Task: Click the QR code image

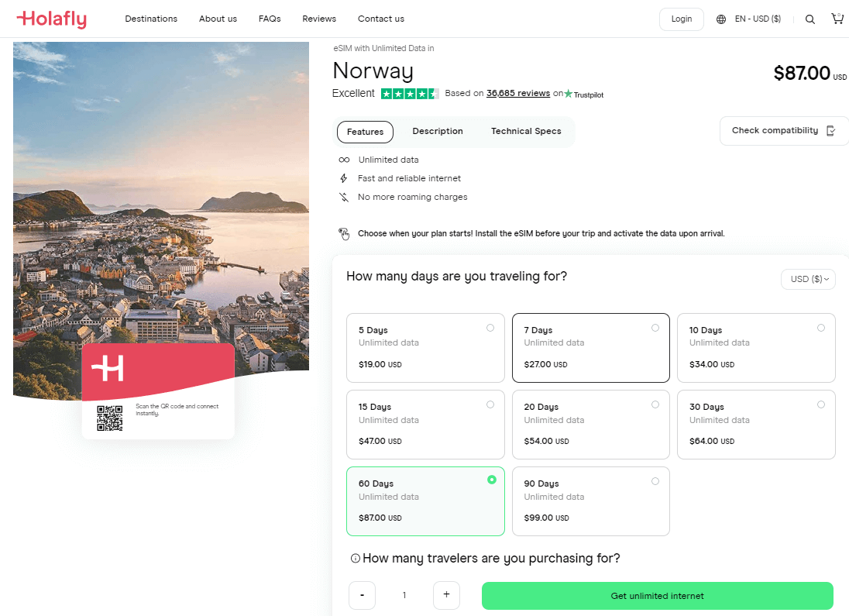Action: pos(110,418)
